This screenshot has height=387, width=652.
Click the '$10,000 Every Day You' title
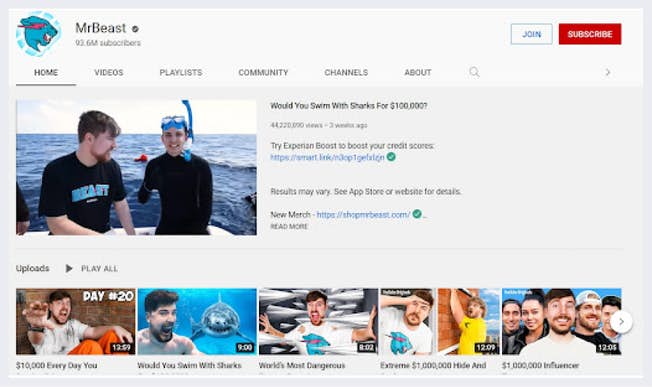pos(57,365)
